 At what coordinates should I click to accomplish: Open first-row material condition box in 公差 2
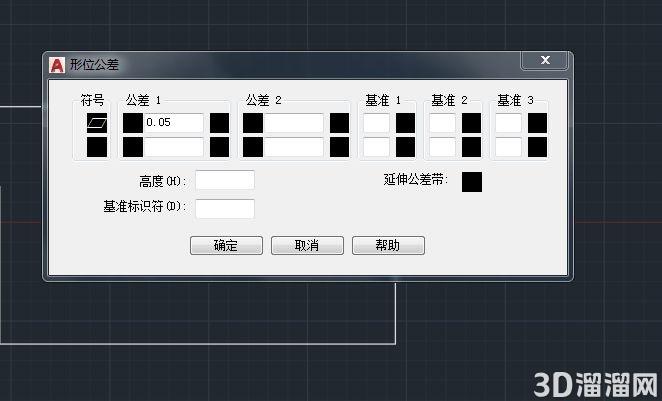[339, 123]
